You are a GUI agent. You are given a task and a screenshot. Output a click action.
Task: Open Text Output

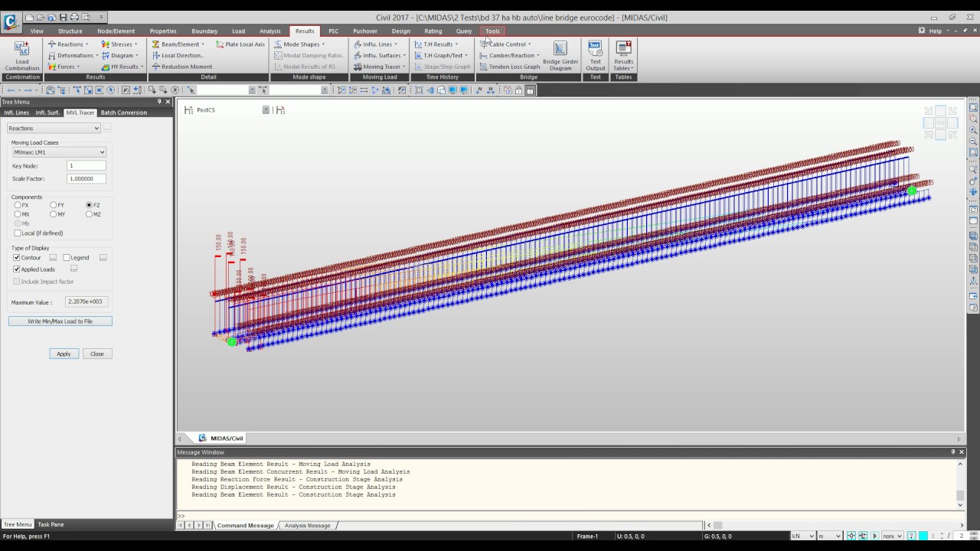(x=595, y=55)
